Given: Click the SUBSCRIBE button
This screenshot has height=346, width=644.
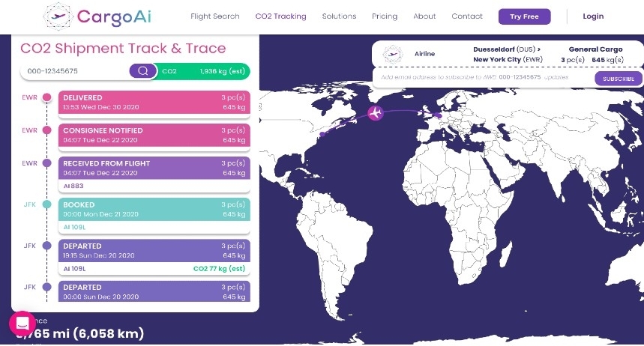Looking at the screenshot, I should [618, 79].
